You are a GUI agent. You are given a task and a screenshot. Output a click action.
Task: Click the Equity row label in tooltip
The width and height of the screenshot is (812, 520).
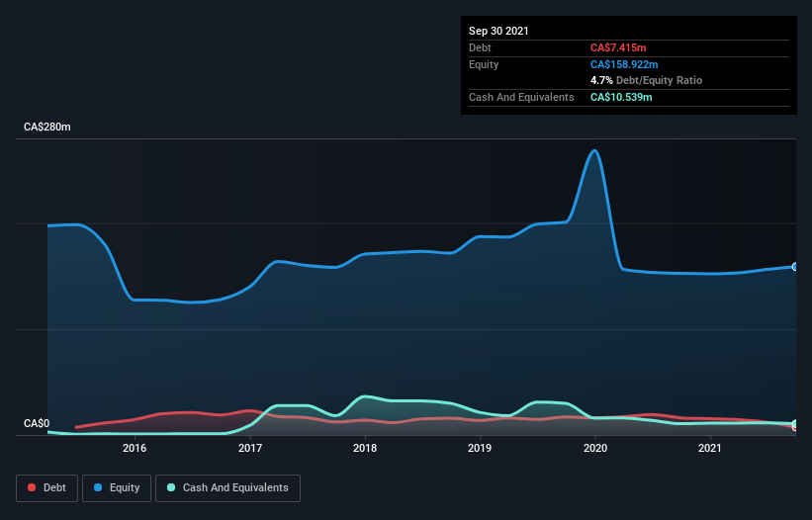pos(484,64)
